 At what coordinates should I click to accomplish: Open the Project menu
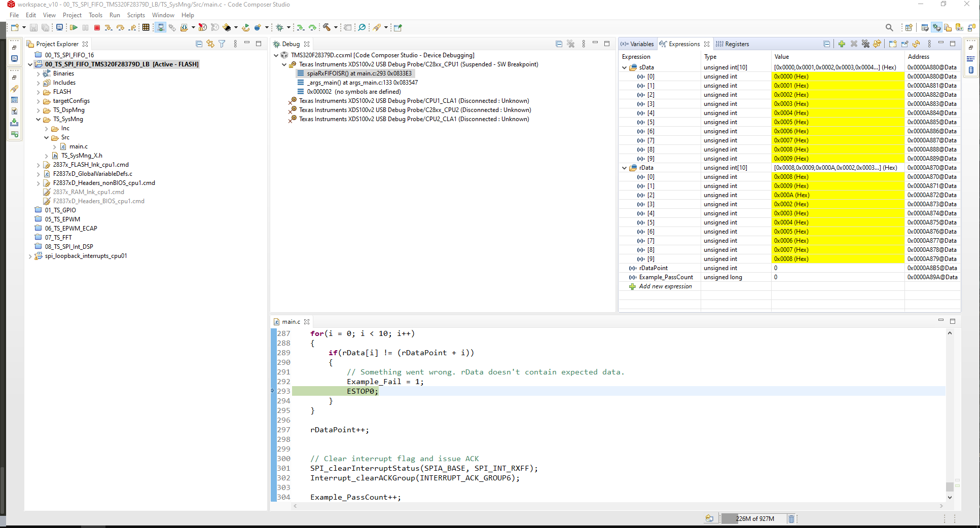click(x=72, y=15)
